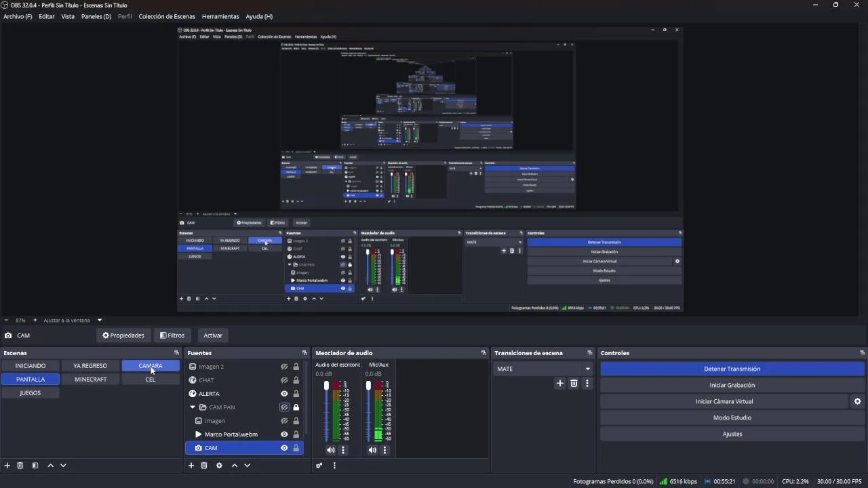Open the Archivo menu
This screenshot has height=488, width=868.
[18, 16]
